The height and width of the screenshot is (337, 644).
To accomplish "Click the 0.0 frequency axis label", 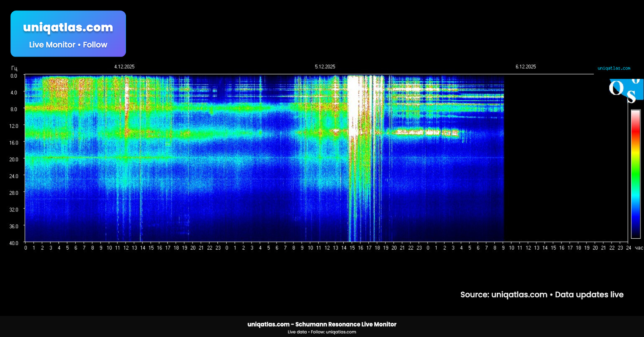I will [14, 76].
